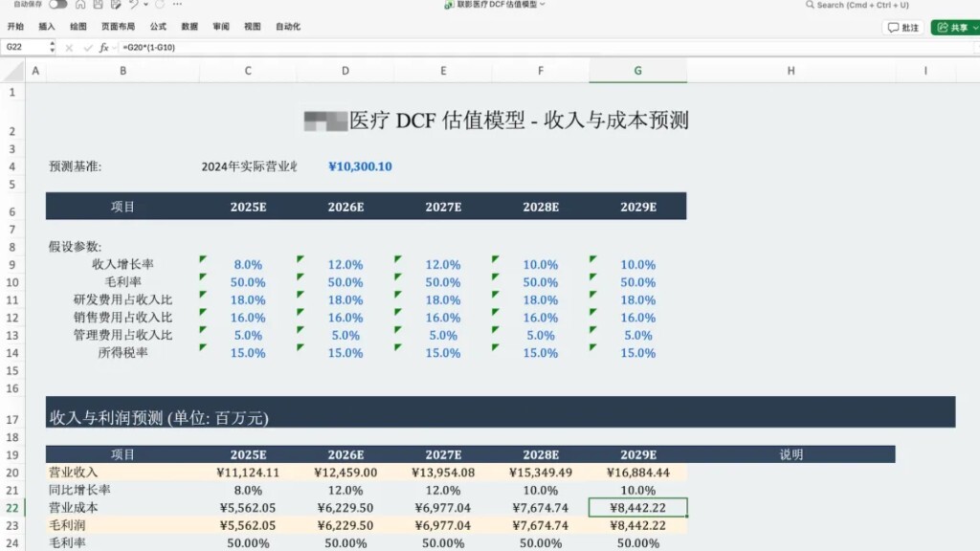Click the Undo arrow icon

point(133,5)
